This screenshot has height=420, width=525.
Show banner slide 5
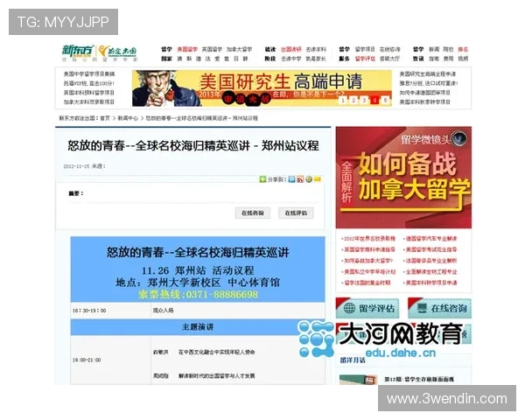385,100
